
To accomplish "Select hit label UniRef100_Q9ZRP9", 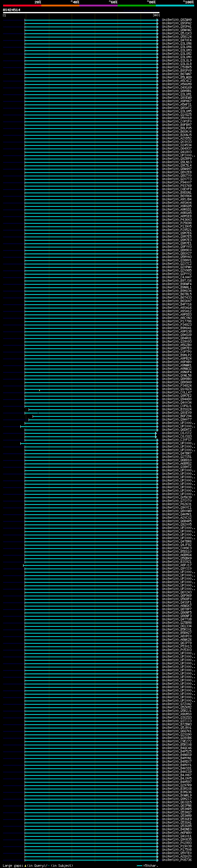I will pos(177,159).
